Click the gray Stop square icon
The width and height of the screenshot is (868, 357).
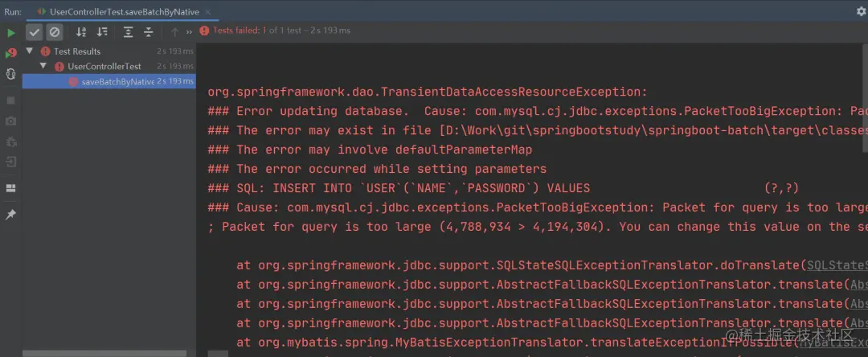pos(10,101)
